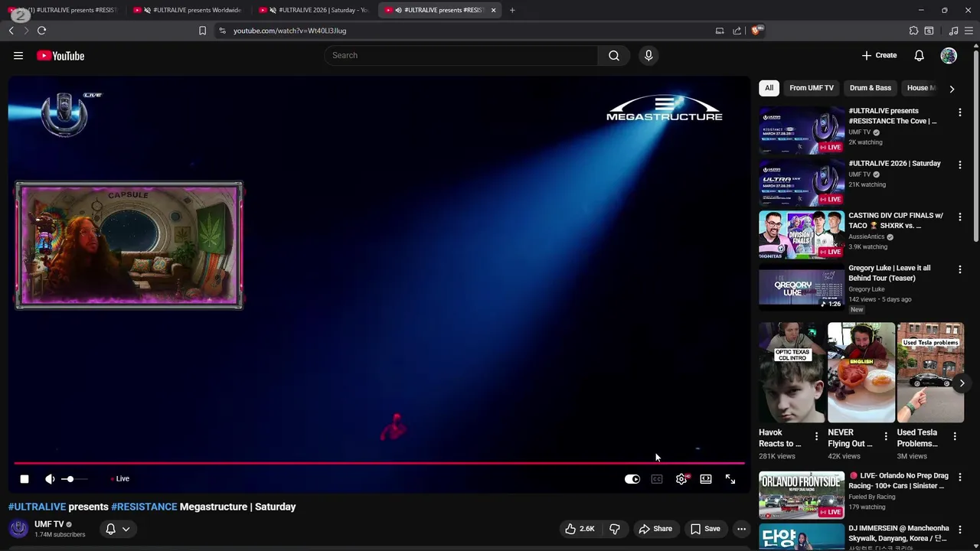The width and height of the screenshot is (980, 551).
Task: Open the notifications bell in the header
Action: pos(919,55)
